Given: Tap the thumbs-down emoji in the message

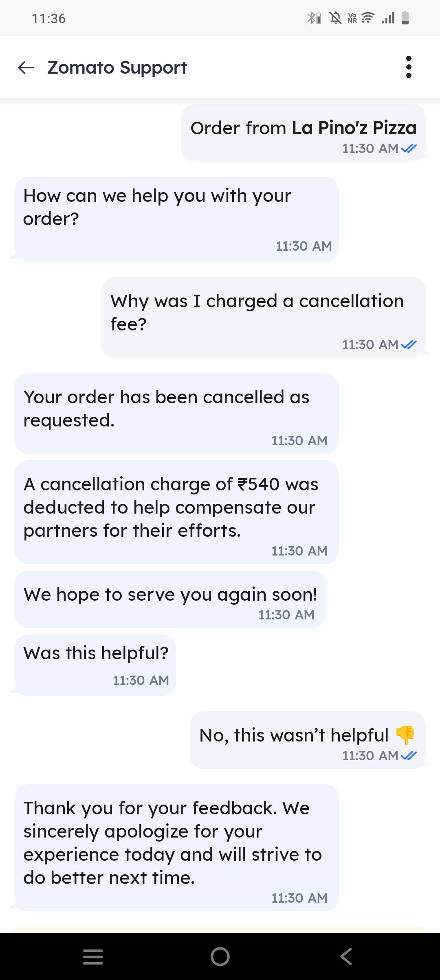Looking at the screenshot, I should tap(405, 735).
